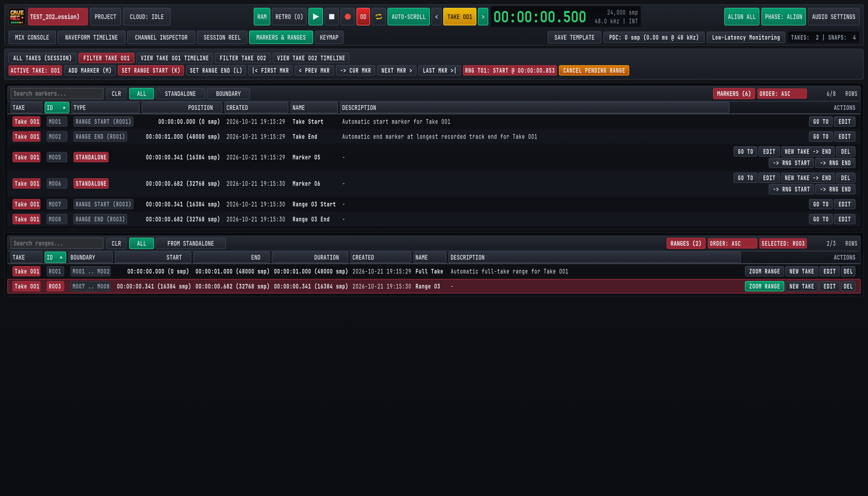The height and width of the screenshot is (496, 868).
Task: Switch to Session Reel tab
Action: (222, 37)
